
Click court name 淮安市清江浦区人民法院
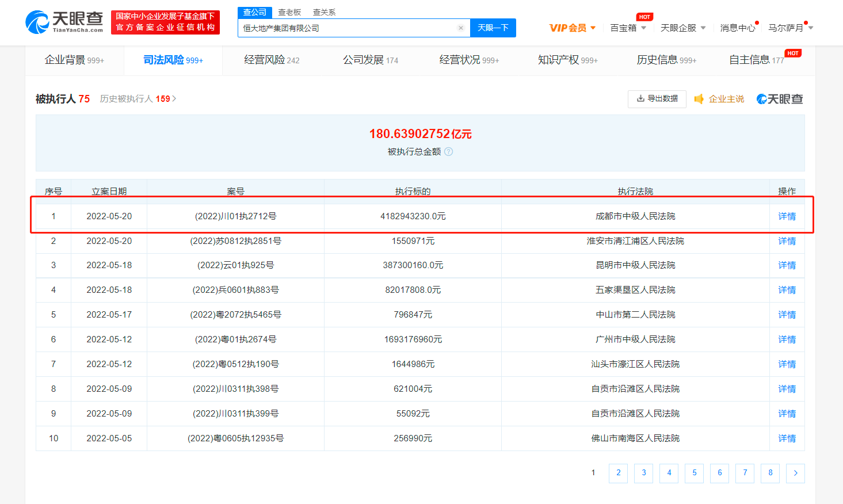pos(635,241)
